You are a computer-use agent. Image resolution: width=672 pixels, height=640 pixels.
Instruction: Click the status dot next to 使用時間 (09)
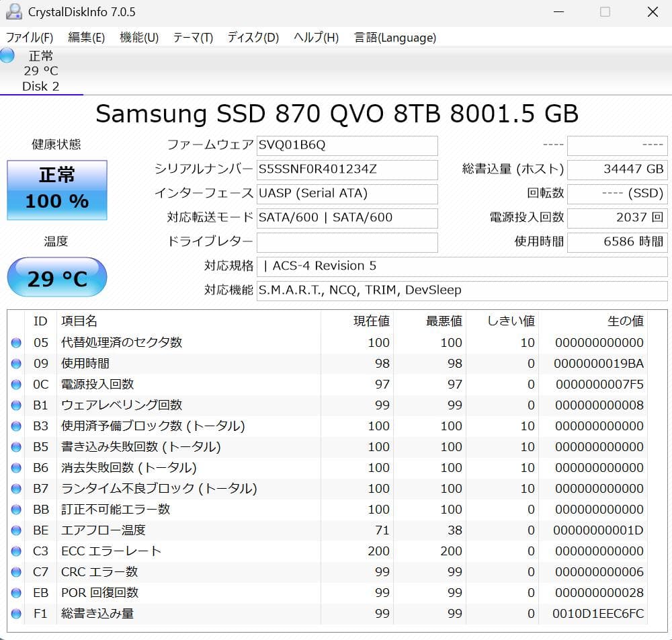[15, 364]
